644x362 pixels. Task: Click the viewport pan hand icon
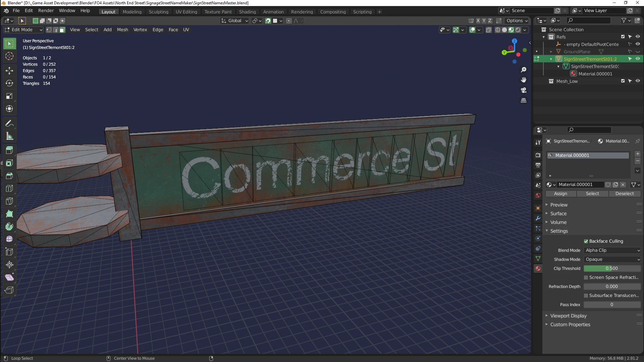coord(524,80)
